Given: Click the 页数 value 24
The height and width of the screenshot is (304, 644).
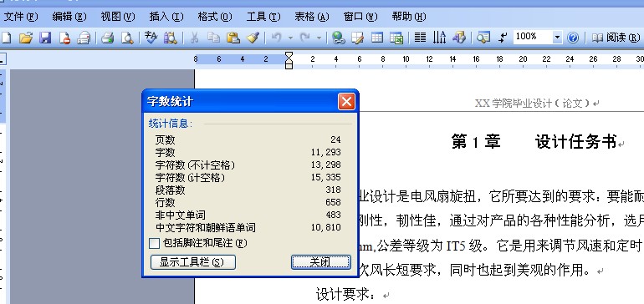Looking at the screenshot, I should coord(335,140).
